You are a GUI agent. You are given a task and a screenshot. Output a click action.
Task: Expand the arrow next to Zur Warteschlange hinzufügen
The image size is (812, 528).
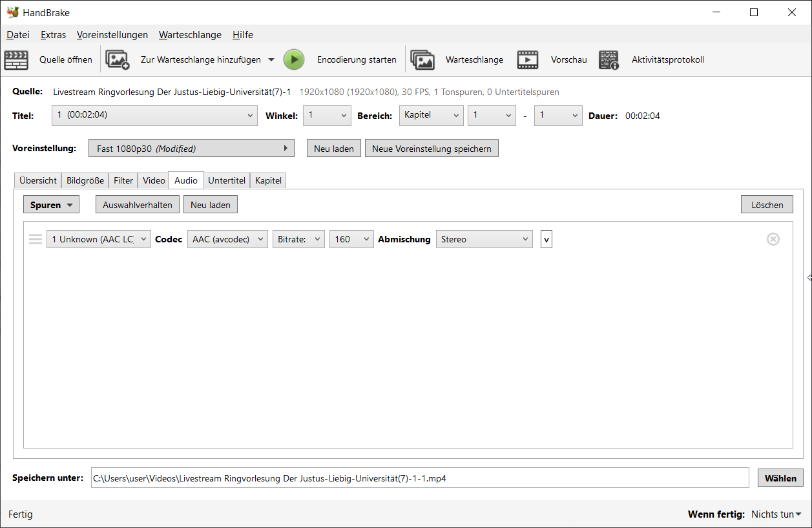pyautogui.click(x=271, y=60)
